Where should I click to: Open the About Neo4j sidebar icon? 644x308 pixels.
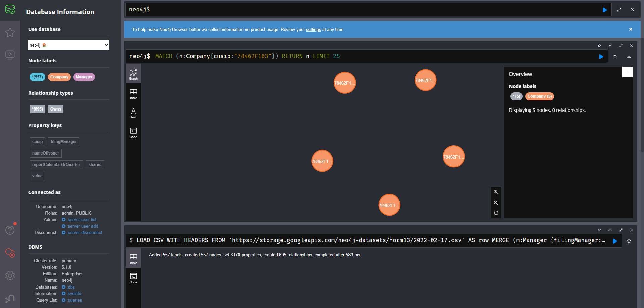[x=10, y=298]
